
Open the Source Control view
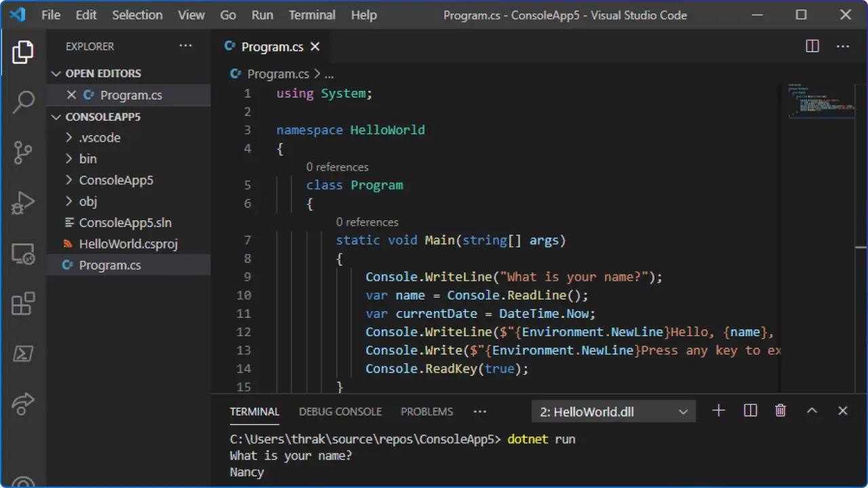24,152
